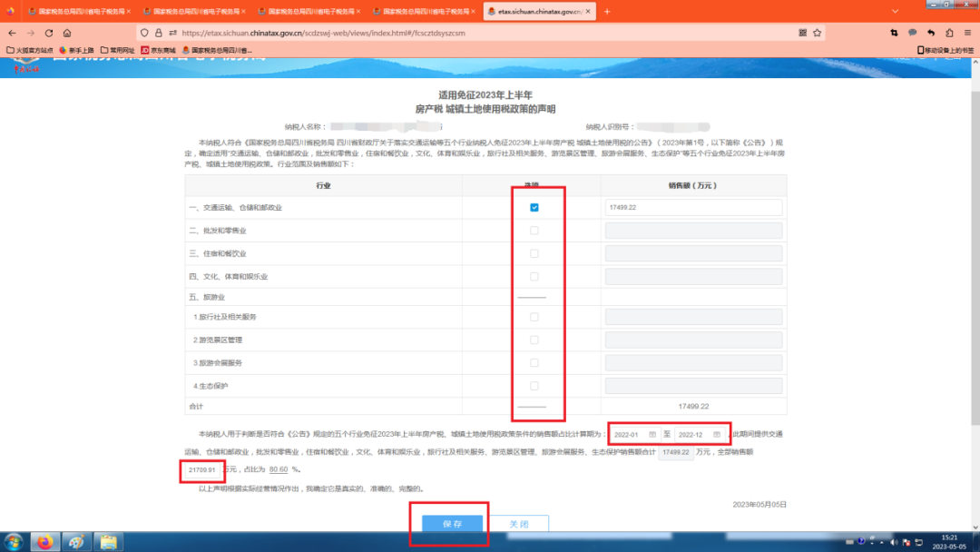Reload the current tax page
The image size is (980, 552).
tap(49, 33)
